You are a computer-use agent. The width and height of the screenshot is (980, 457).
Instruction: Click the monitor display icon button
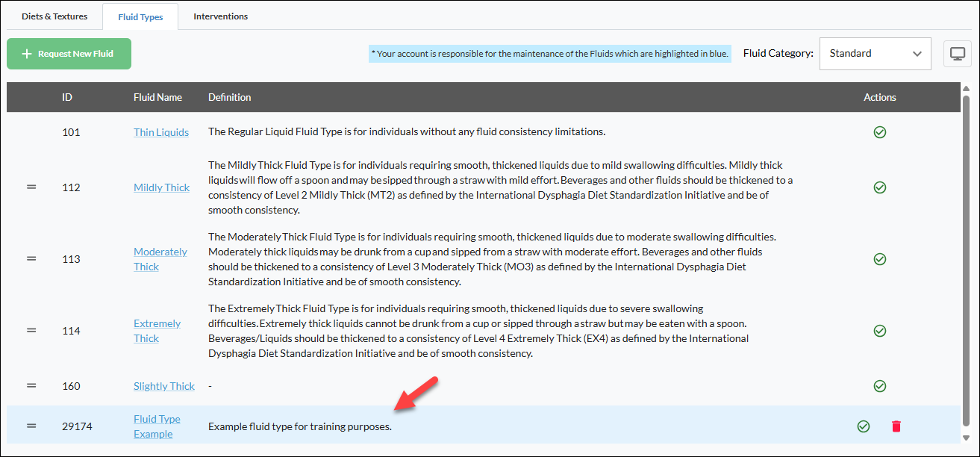click(958, 54)
